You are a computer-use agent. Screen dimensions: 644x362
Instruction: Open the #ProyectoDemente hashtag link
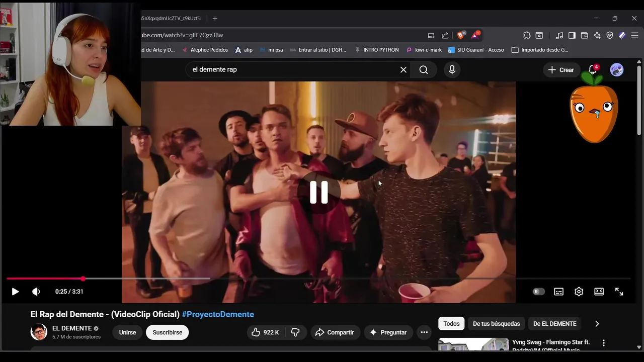(x=218, y=314)
